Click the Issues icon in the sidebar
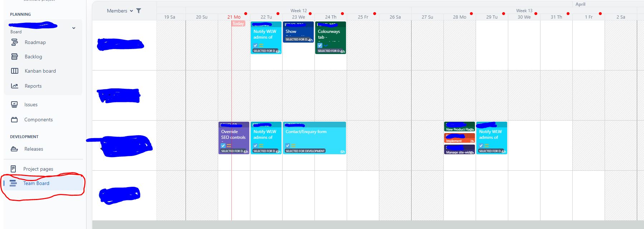The width and height of the screenshot is (644, 229). coord(14,104)
